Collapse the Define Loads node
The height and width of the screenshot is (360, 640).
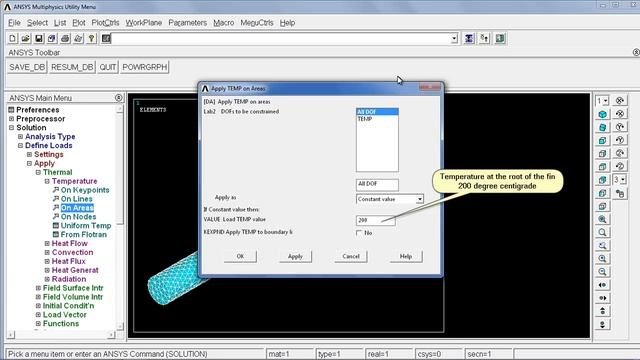tap(20, 146)
